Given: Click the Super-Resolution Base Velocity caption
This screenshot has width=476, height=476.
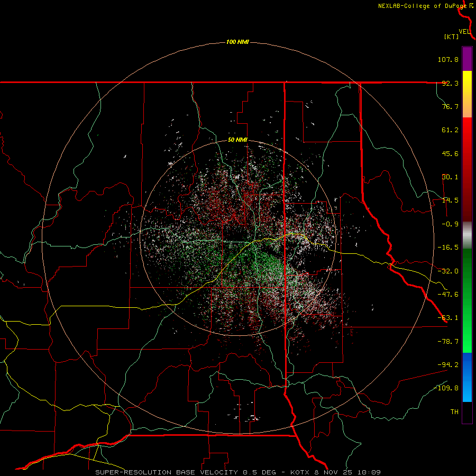Looking at the screenshot, I should coord(238,472).
